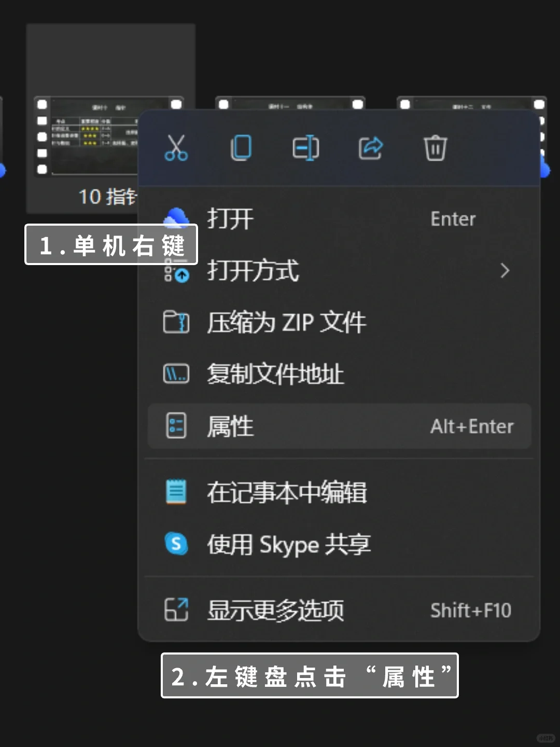Image resolution: width=560 pixels, height=747 pixels.
Task: Click the Notepad icon beside 在记事本中编辑
Action: 176,492
